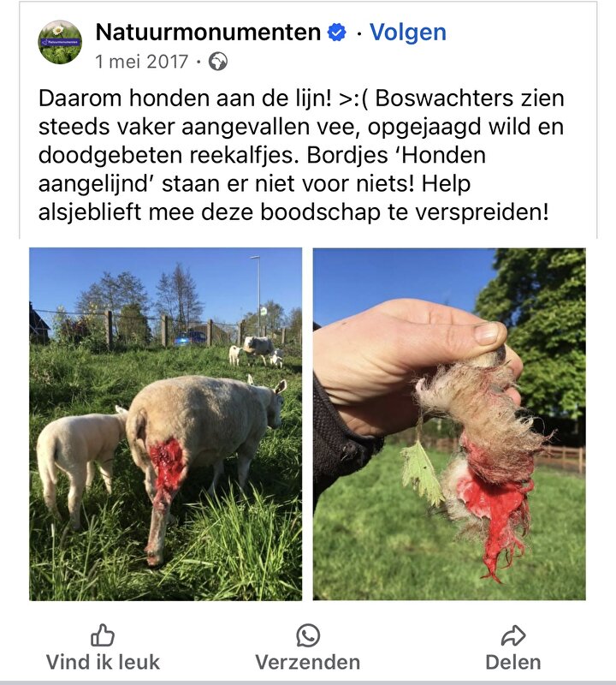This screenshot has width=616, height=685.
Task: Open the Natuurmonumenten page name
Action: click(208, 33)
